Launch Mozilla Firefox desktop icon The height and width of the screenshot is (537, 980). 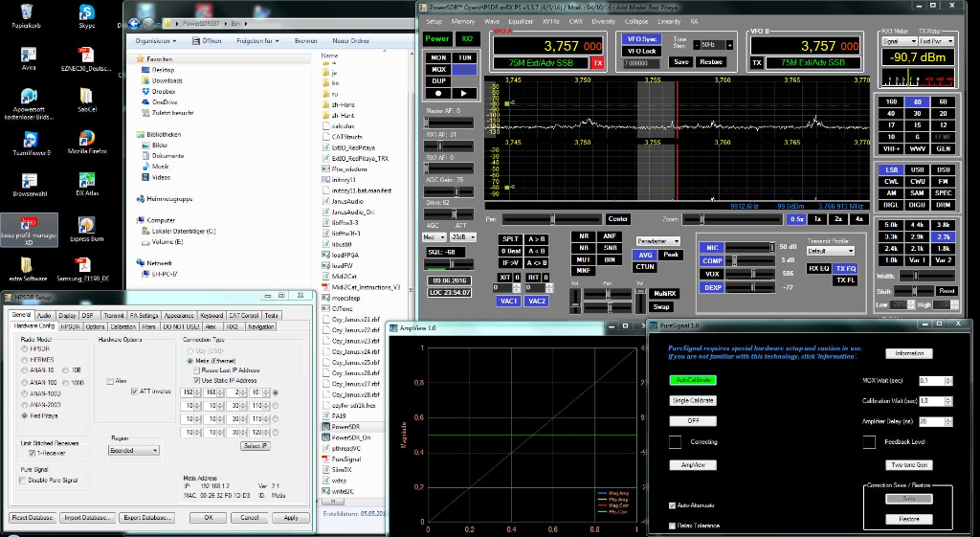click(x=87, y=142)
